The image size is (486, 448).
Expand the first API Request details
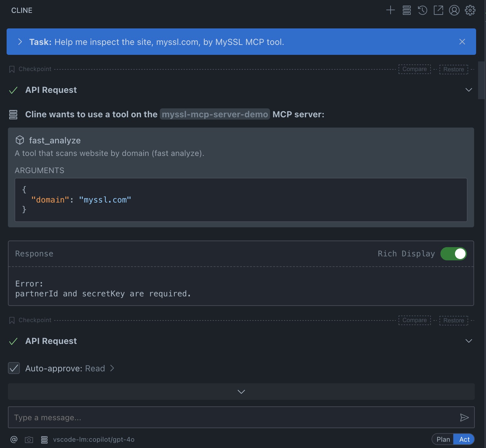(469, 90)
